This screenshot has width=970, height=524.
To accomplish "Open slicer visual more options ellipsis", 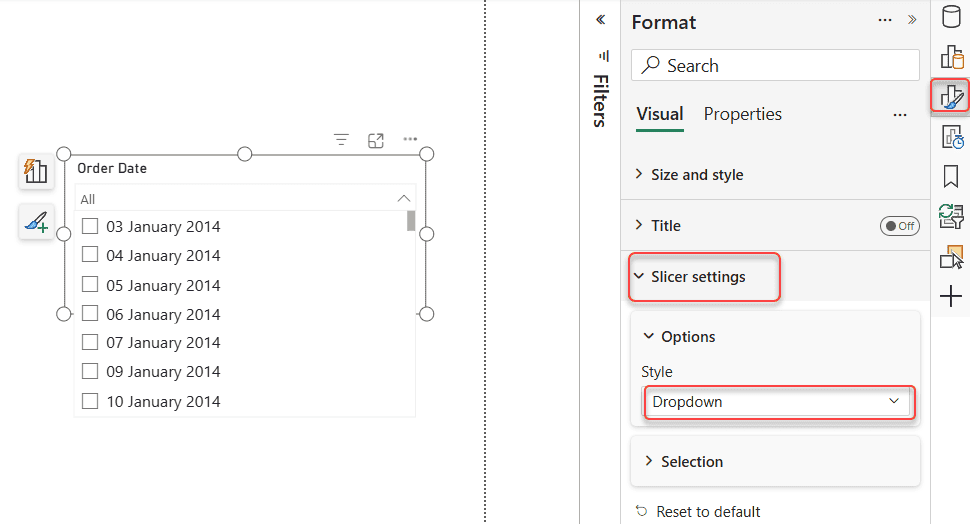I will [x=410, y=139].
